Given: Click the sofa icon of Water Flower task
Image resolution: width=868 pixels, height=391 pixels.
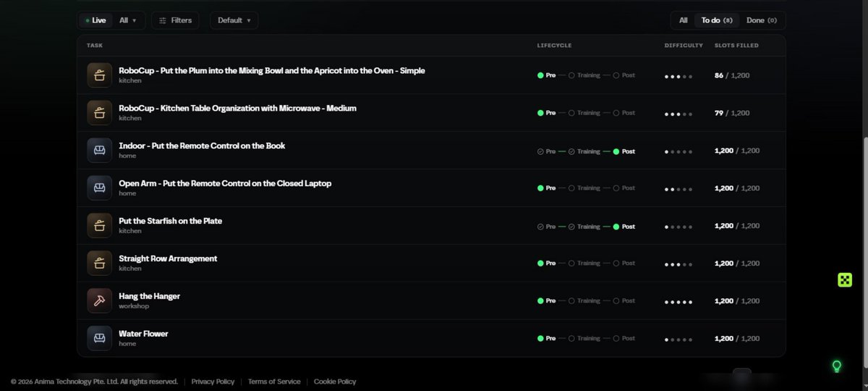Looking at the screenshot, I should (99, 338).
